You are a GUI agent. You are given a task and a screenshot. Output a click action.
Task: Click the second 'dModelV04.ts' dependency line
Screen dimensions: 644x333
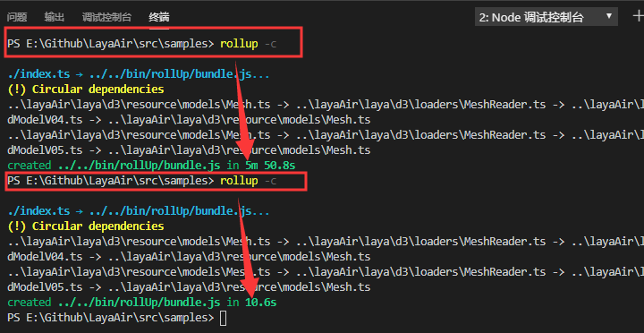click(x=189, y=257)
